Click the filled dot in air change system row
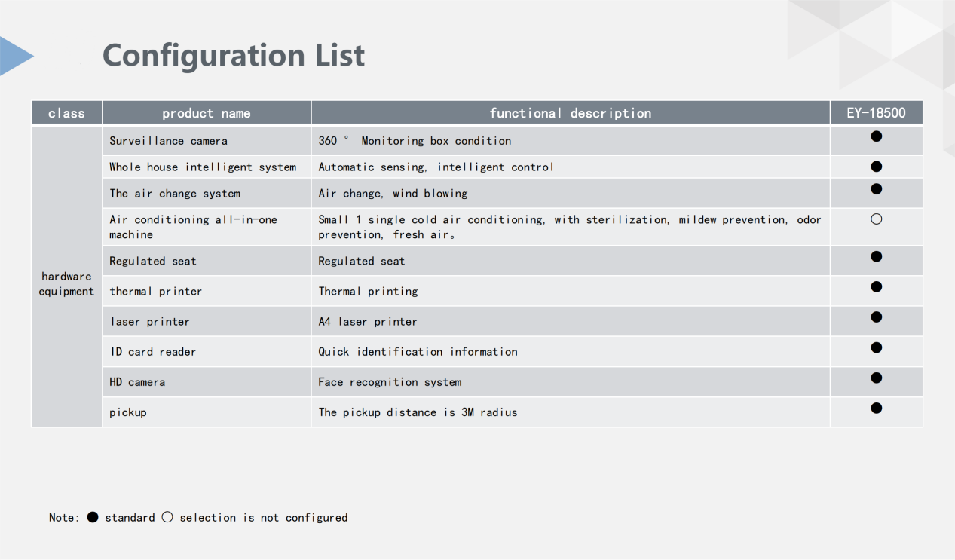 [x=876, y=189]
